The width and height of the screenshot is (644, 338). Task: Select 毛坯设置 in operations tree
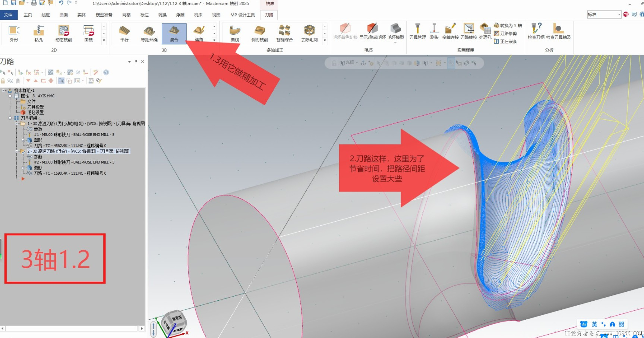32,112
